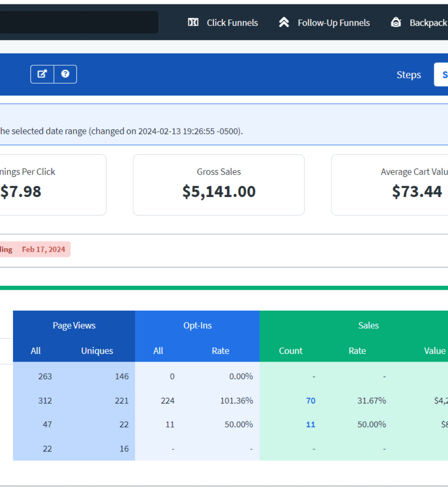Click the Count subheader under Sales
The image size is (448, 487).
point(291,351)
